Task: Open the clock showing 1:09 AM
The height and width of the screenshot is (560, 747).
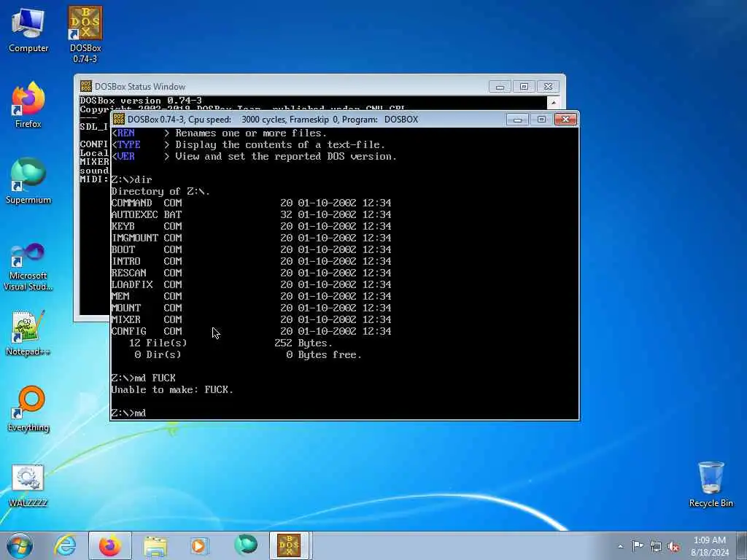Action: tap(710, 545)
